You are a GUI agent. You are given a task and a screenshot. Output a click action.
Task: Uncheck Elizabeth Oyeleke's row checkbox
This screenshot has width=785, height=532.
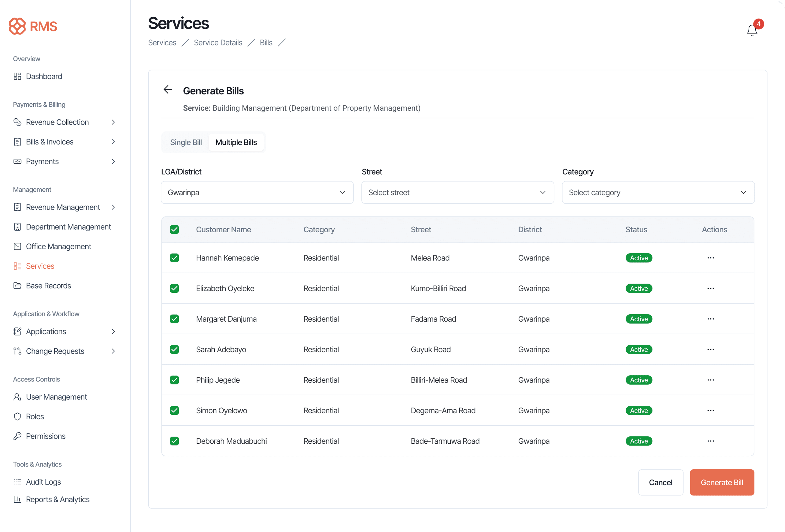pyautogui.click(x=174, y=288)
